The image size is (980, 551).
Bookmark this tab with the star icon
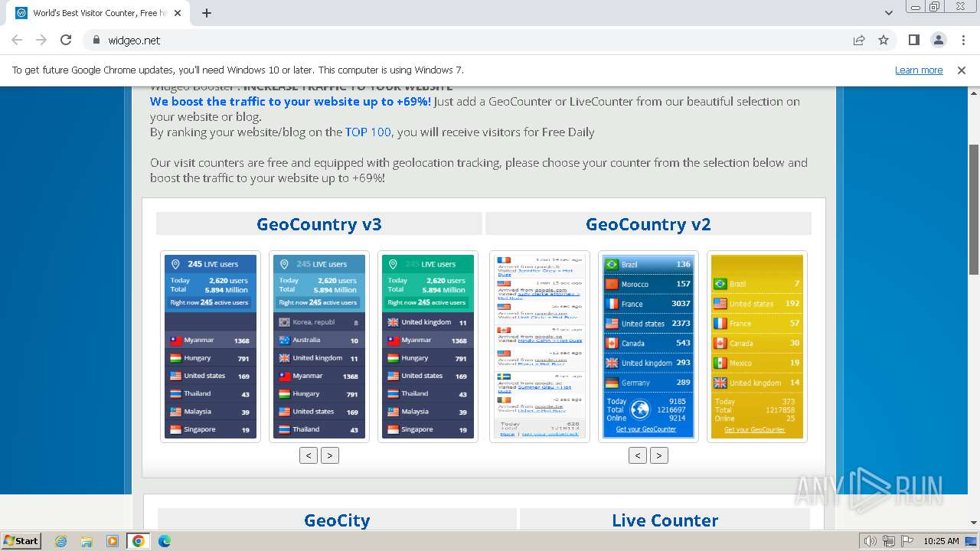(884, 40)
